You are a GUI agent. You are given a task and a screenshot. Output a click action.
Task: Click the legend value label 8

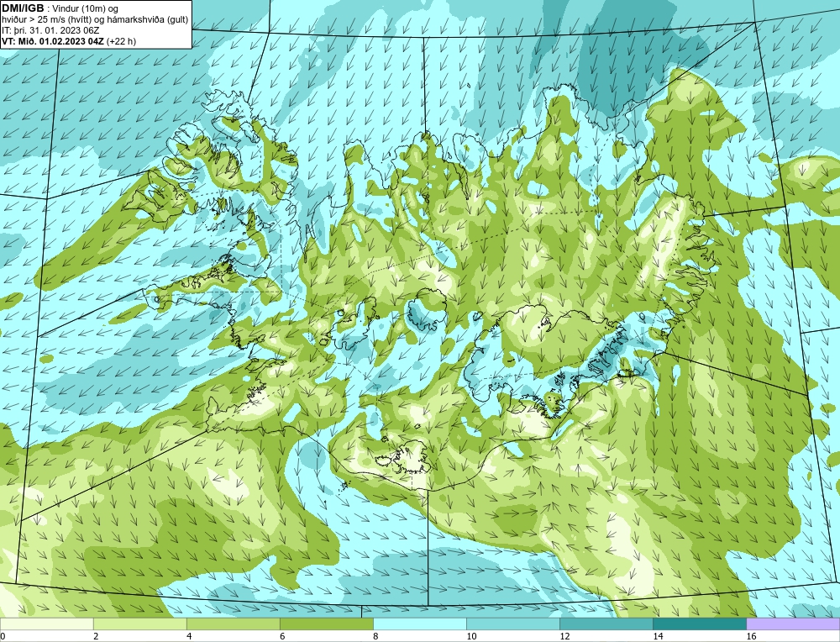pos(375,636)
